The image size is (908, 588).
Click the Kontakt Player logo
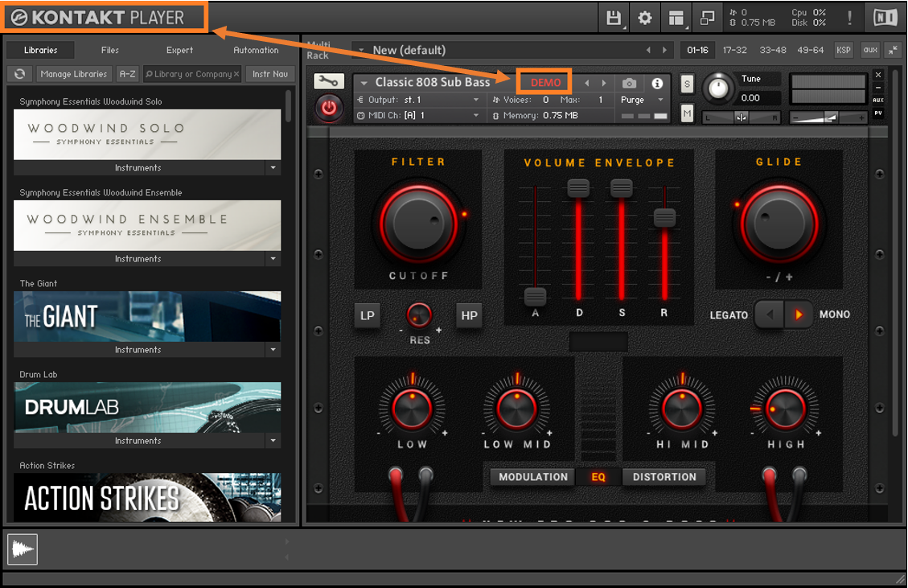pos(97,18)
